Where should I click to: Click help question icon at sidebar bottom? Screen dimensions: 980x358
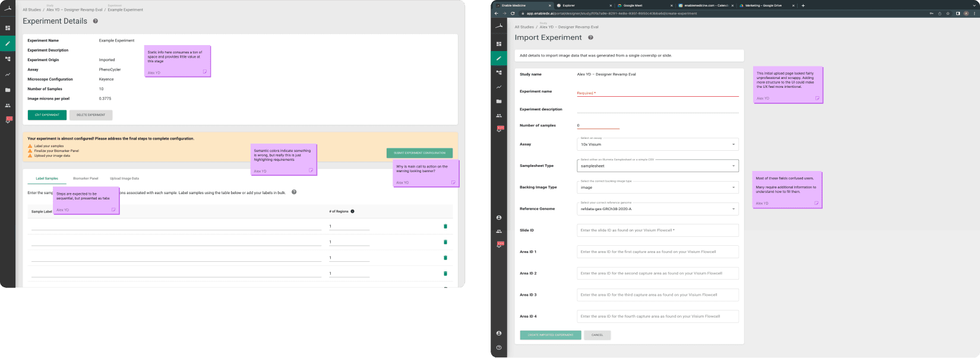pos(499,348)
